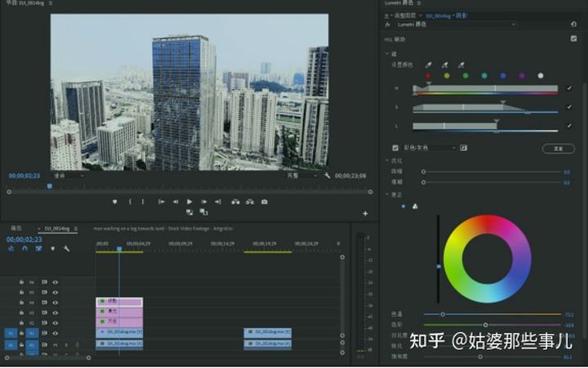Screen dimensions: 588x368
Task: Click the add-color eyedropper with plus
Action: tap(443, 64)
